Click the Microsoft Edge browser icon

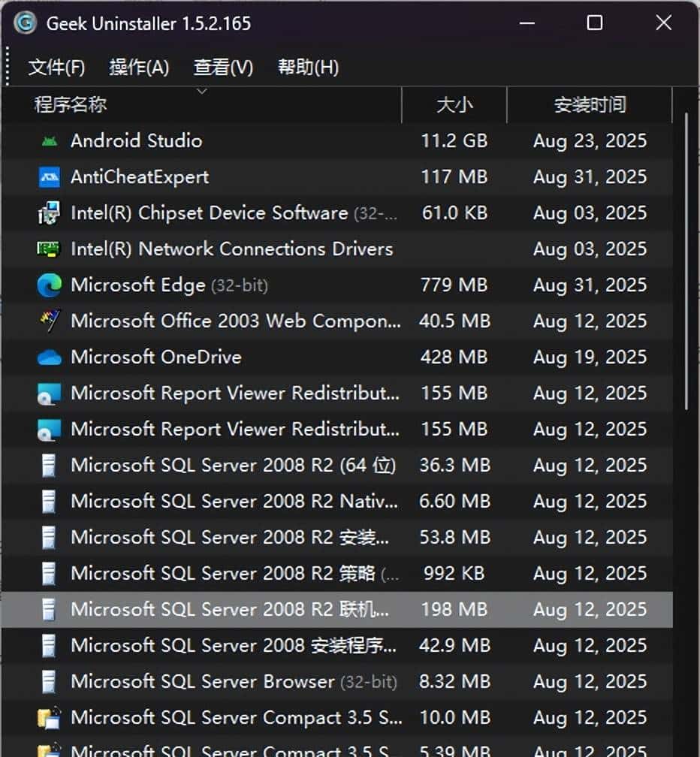pos(49,285)
